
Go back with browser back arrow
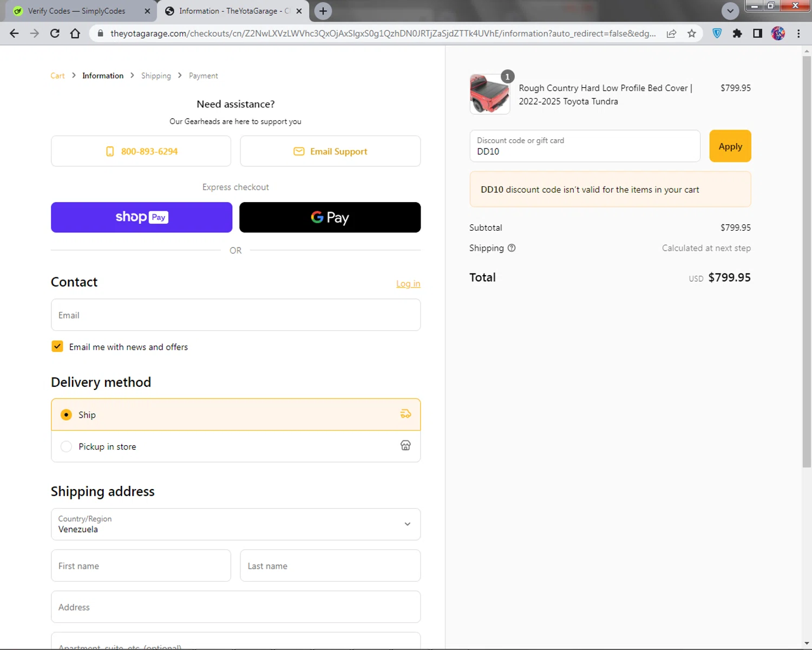pyautogui.click(x=14, y=34)
